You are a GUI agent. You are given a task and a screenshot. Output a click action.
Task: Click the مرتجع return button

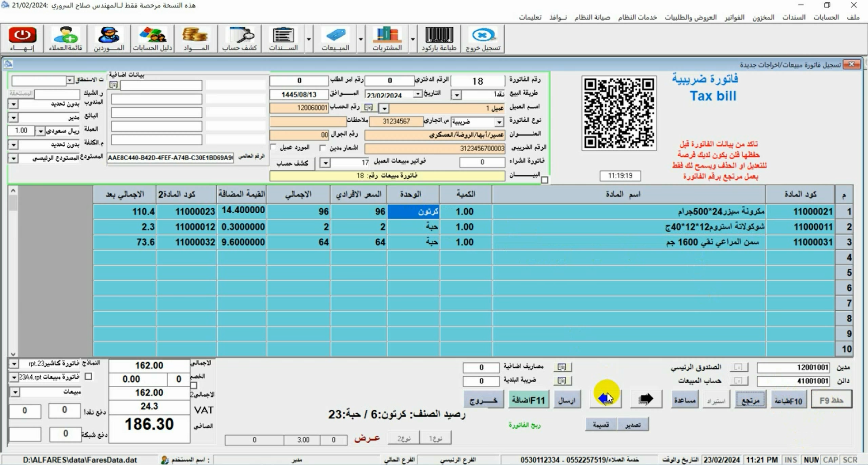(x=750, y=400)
